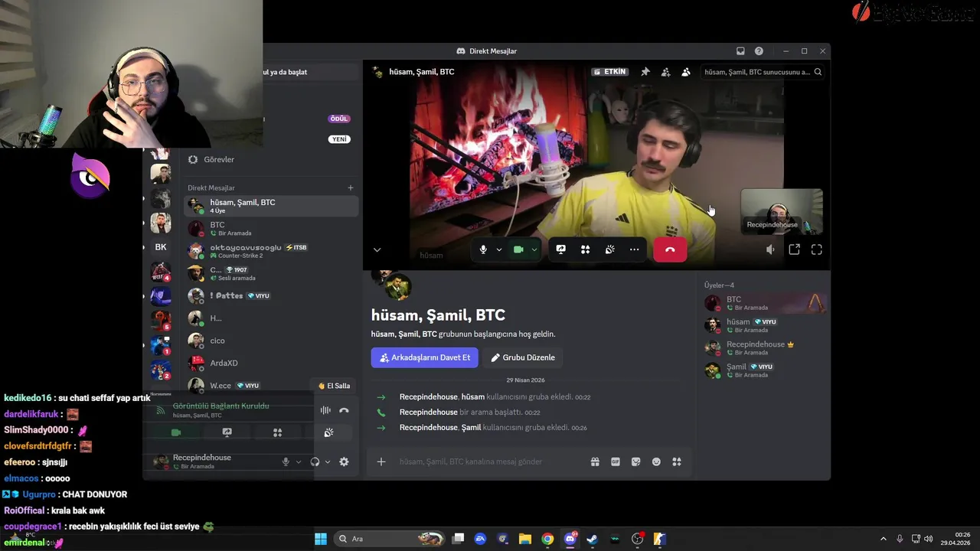Open gift Nitro icon in message bar
Image resolution: width=980 pixels, height=551 pixels.
595,461
